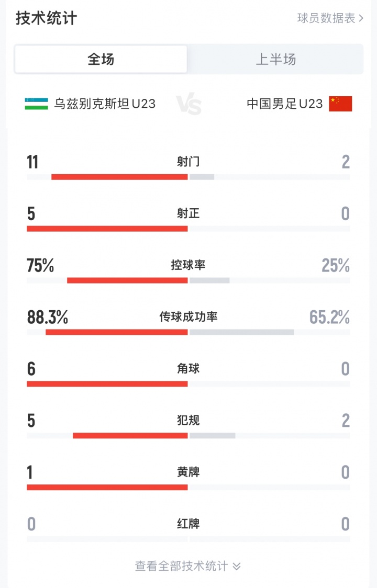
Task: Tap the double-chevron down icon
Action: [237, 566]
